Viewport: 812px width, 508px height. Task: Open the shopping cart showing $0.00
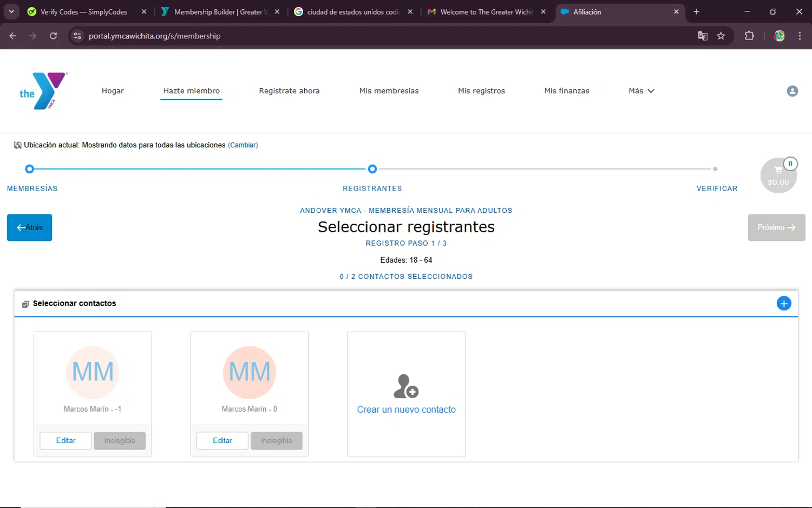tap(778, 176)
